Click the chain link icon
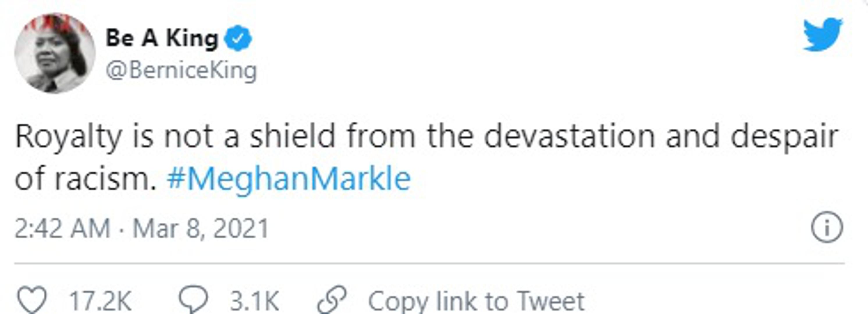This screenshot has height=314, width=868. coord(332,300)
